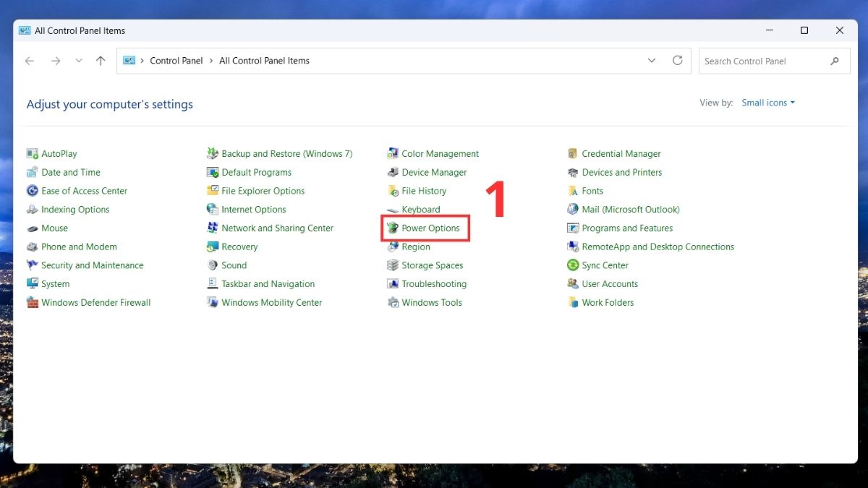Click the Color Management icon
This screenshot has width=868, height=488.
(x=393, y=154)
